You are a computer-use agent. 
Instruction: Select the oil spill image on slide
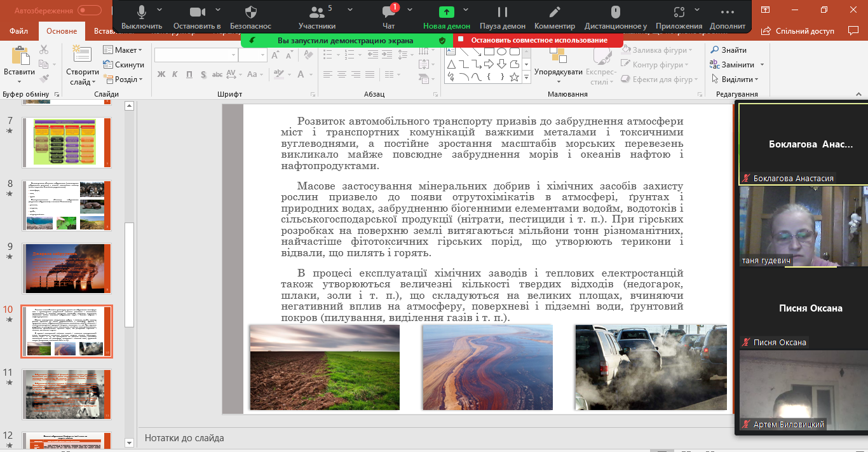[487, 367]
